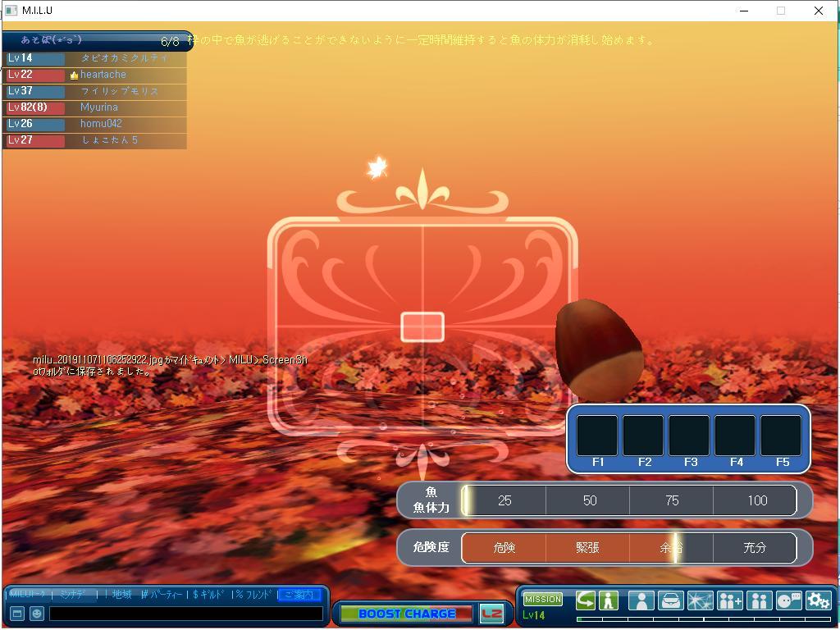Open the face with speech bubble icon
The height and width of the screenshot is (630, 840).
coord(788,600)
